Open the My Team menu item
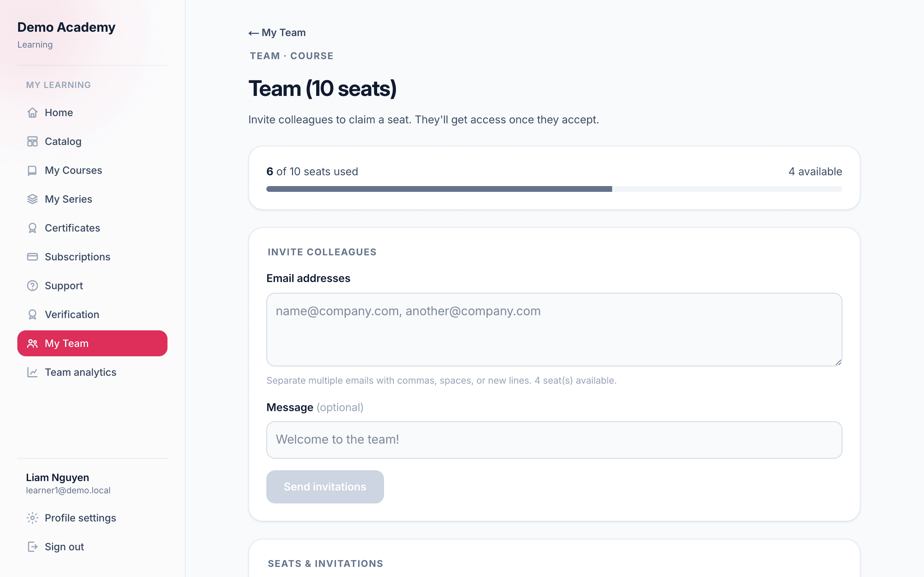This screenshot has width=924, height=577. click(92, 343)
